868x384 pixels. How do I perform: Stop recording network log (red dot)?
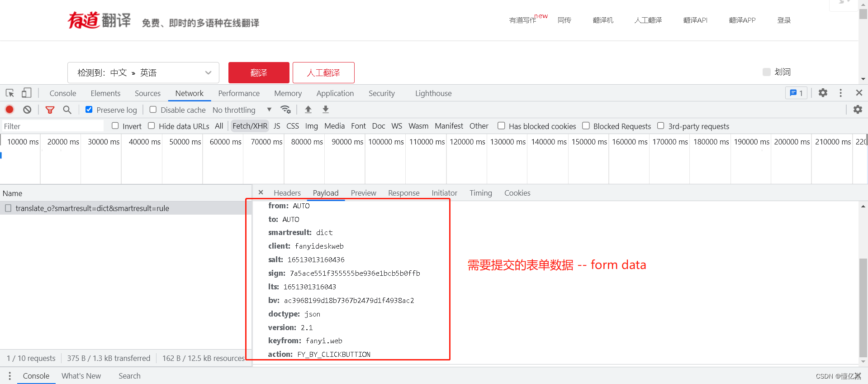9,110
